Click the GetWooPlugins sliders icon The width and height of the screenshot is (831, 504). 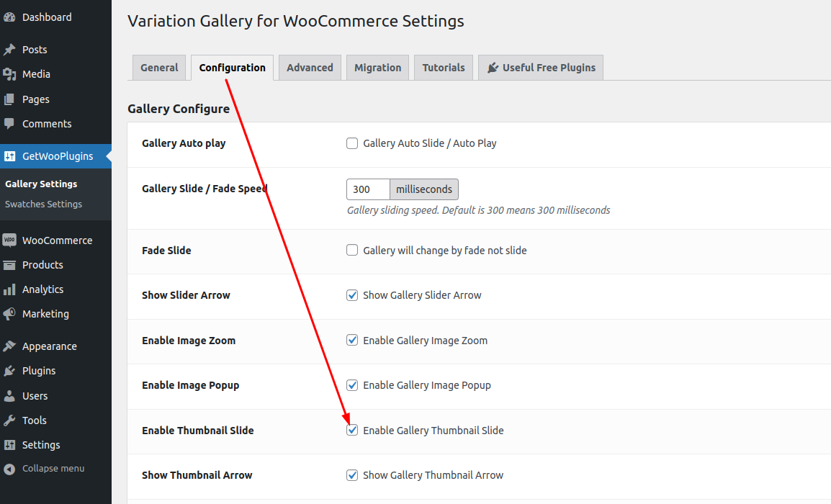click(x=9, y=156)
